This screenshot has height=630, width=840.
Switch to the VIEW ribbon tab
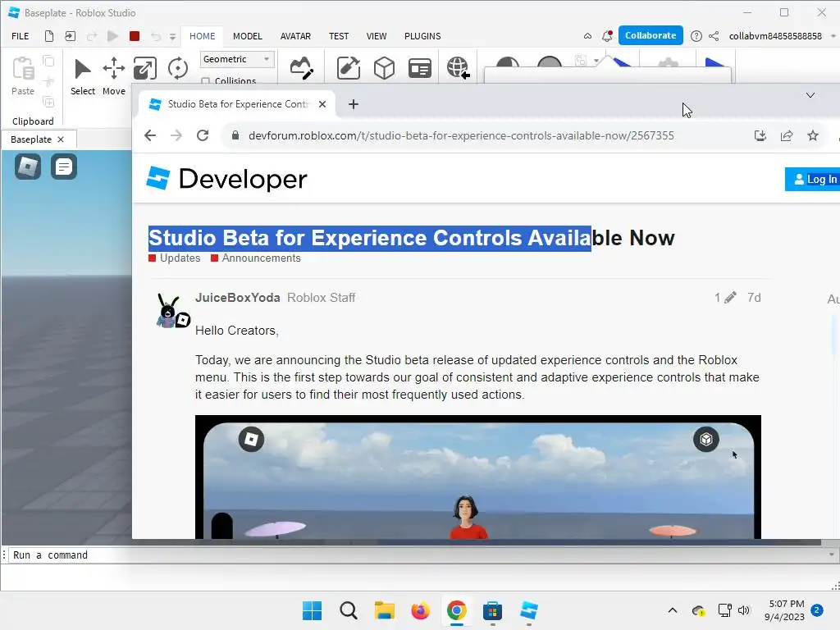pos(376,36)
